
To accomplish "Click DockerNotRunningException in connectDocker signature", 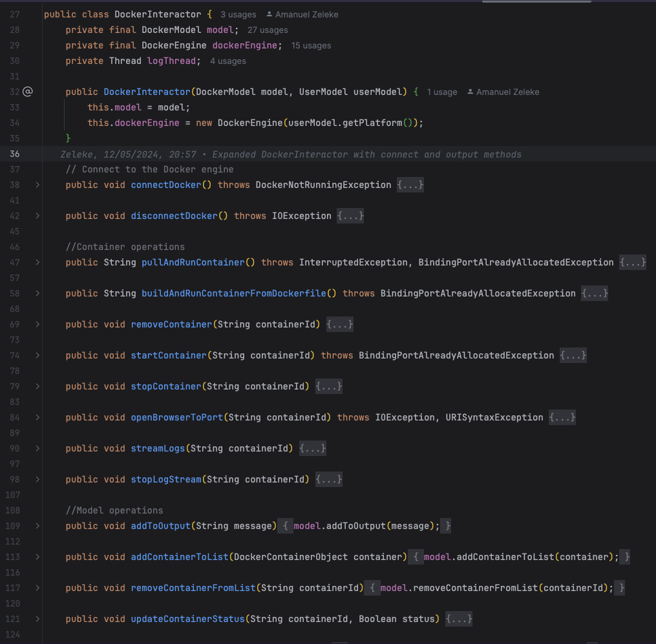I will [x=323, y=185].
